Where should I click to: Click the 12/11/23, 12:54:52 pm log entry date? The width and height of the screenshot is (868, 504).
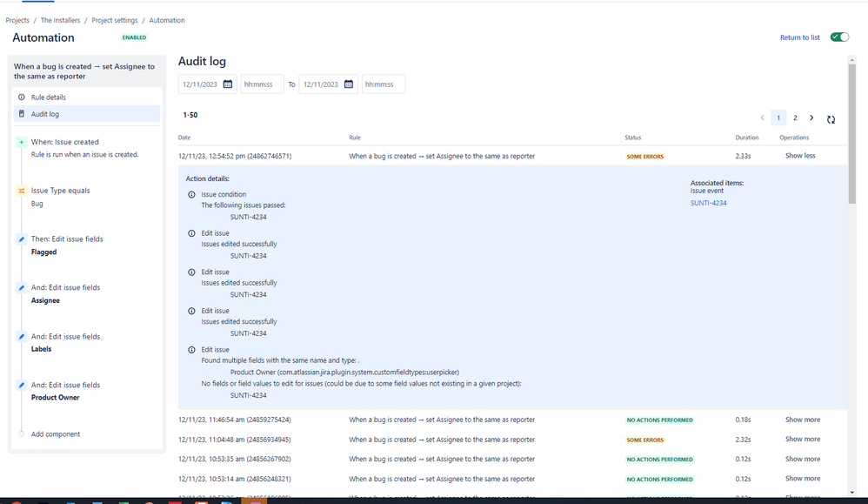(235, 156)
